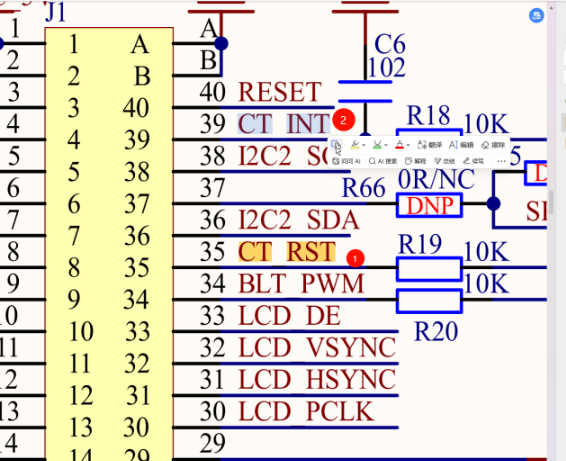Click the blue round floating icon at top right
The width and height of the screenshot is (566, 461).
point(536,16)
